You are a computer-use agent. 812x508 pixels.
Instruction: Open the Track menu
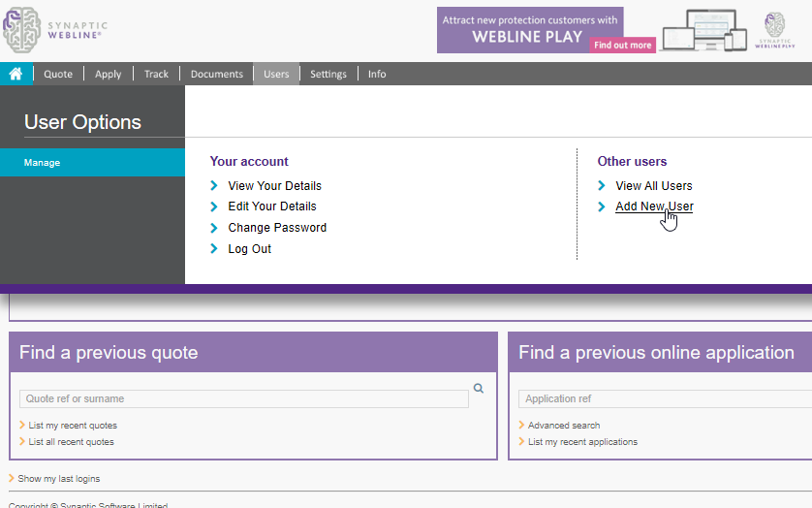156,74
